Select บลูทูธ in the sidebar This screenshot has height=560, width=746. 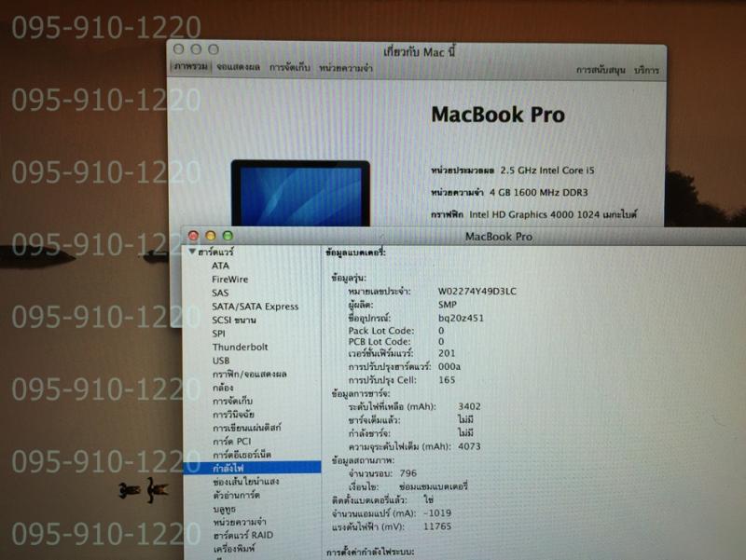[224, 509]
